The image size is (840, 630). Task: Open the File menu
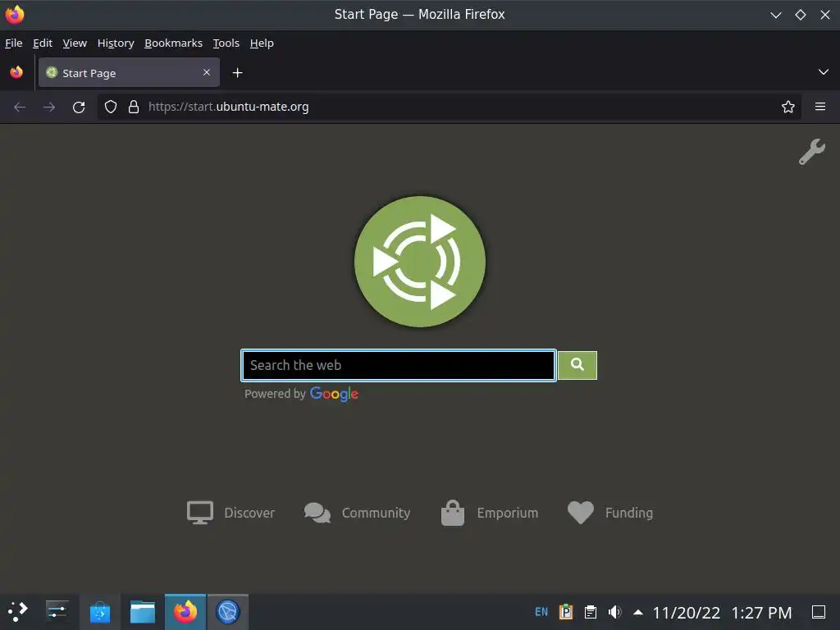pos(13,43)
